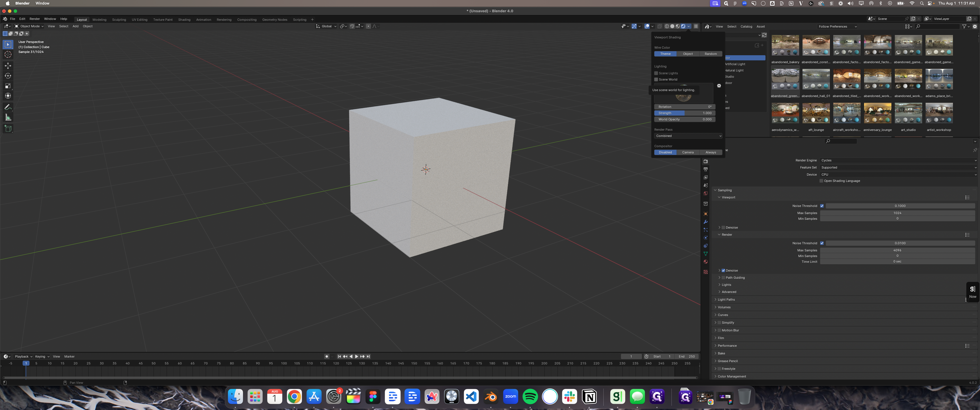Open the Object Data properties tab
Screen dimensions: 980x410
click(706, 254)
